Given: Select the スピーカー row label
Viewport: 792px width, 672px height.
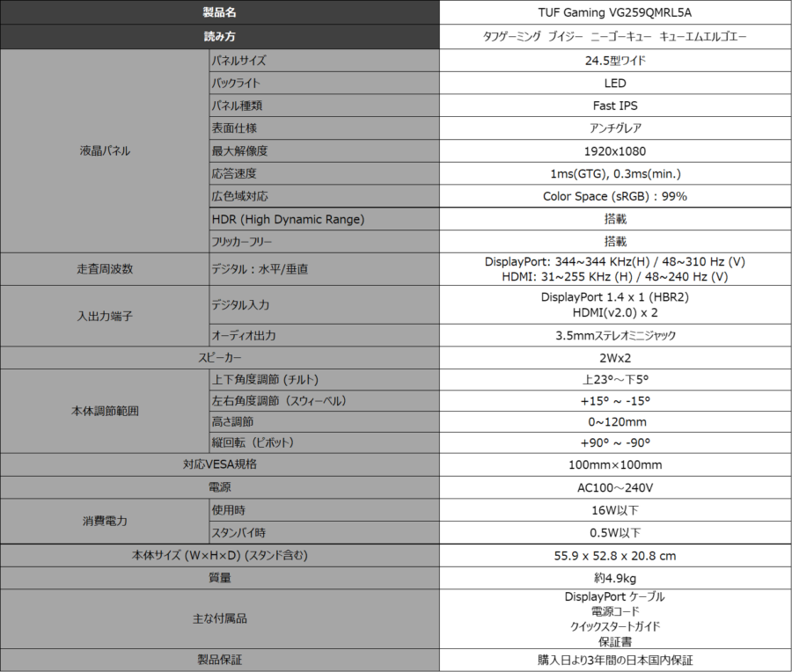Looking at the screenshot, I should click(219, 358).
